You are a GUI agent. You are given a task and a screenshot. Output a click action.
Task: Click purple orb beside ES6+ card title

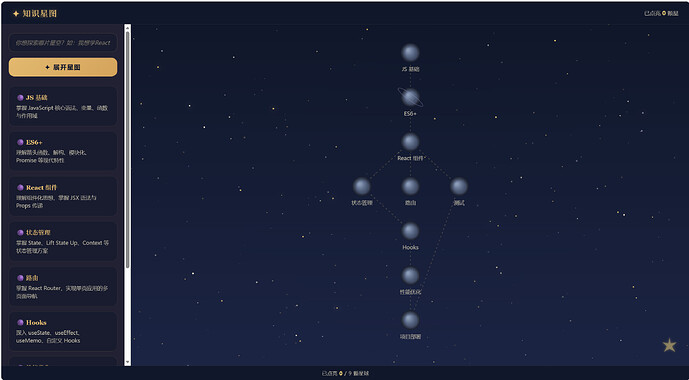coord(20,142)
